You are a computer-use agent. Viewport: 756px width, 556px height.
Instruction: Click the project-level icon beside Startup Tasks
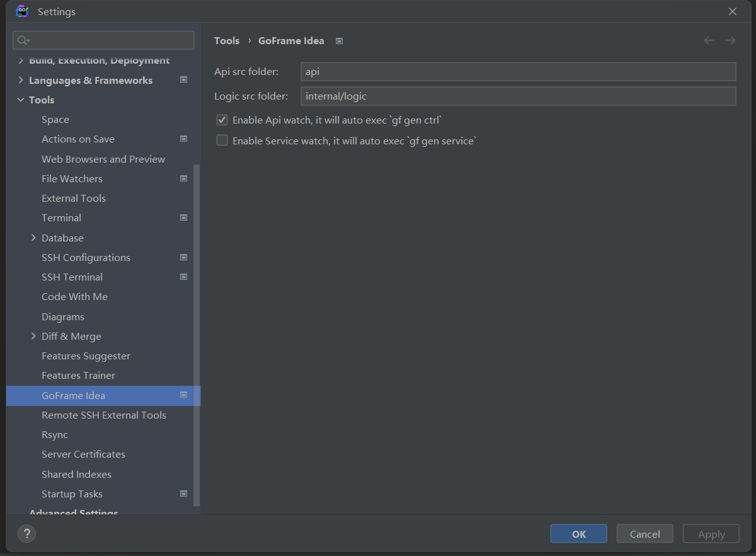coord(184,494)
